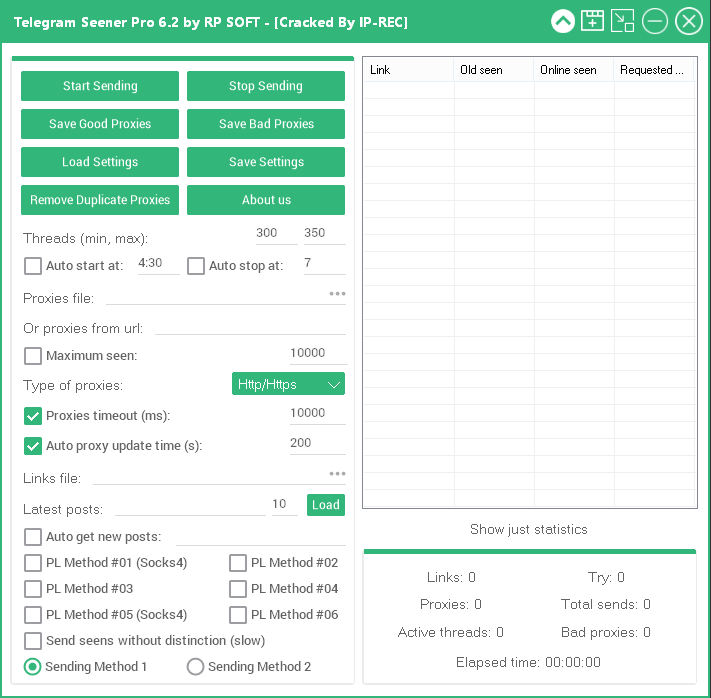Uncheck Proxies timeout (ms)
Screen dimensions: 711x698
point(33,416)
